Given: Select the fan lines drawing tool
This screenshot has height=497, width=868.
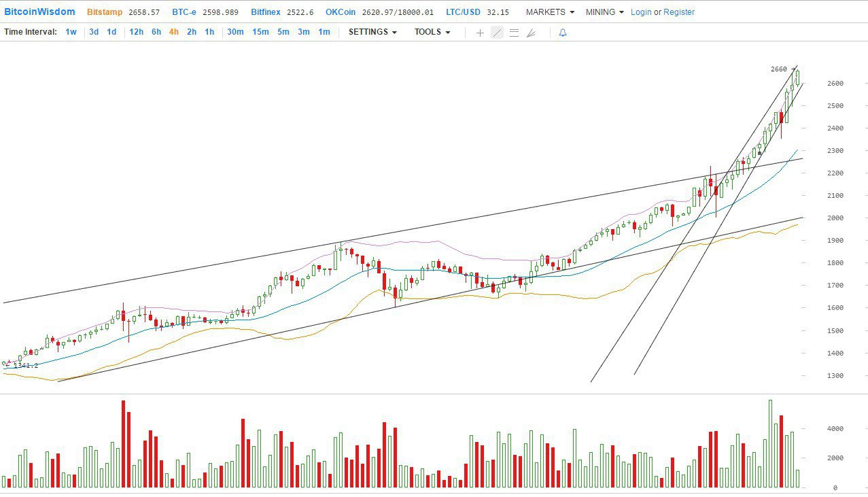Looking at the screenshot, I should [531, 33].
